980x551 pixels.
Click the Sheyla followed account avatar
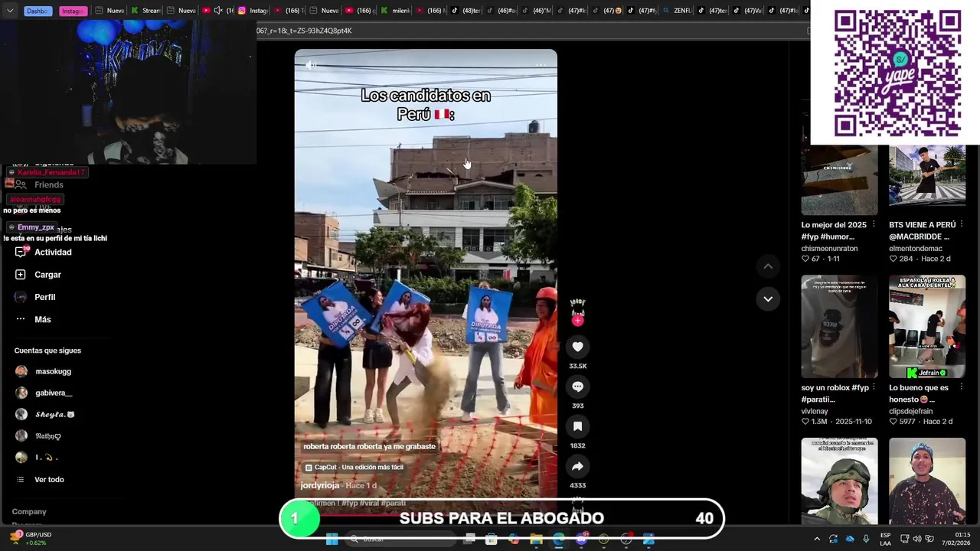coord(21,414)
